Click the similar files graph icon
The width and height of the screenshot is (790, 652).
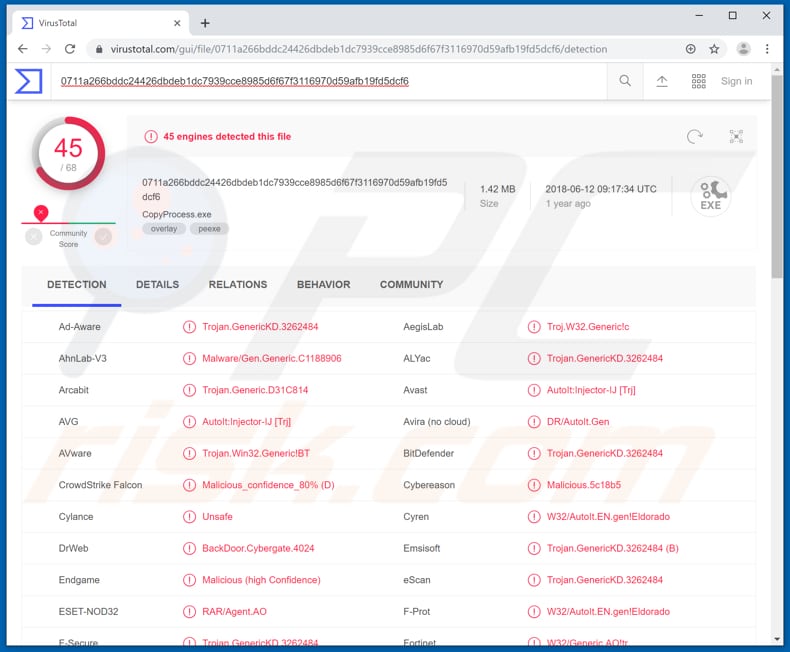point(736,137)
